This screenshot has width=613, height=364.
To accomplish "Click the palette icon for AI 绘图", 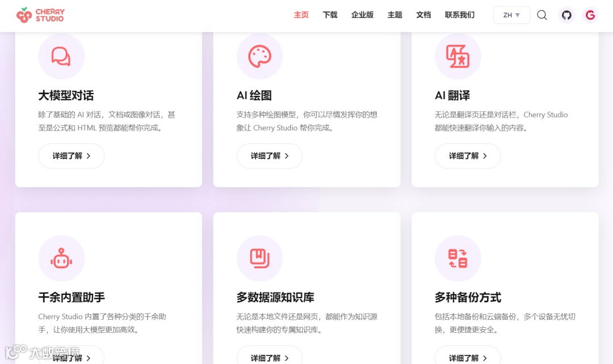I will pos(259,56).
